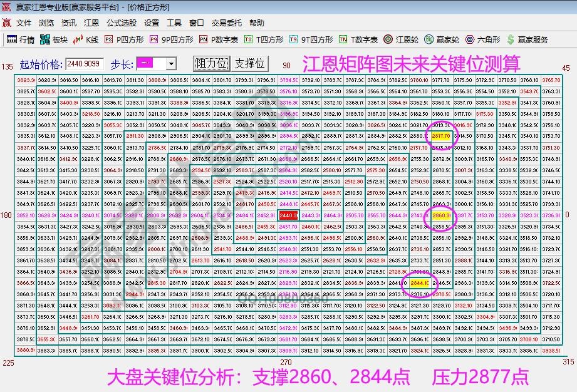Select the magenta step color swatch
577x392 pixels.
146,63
